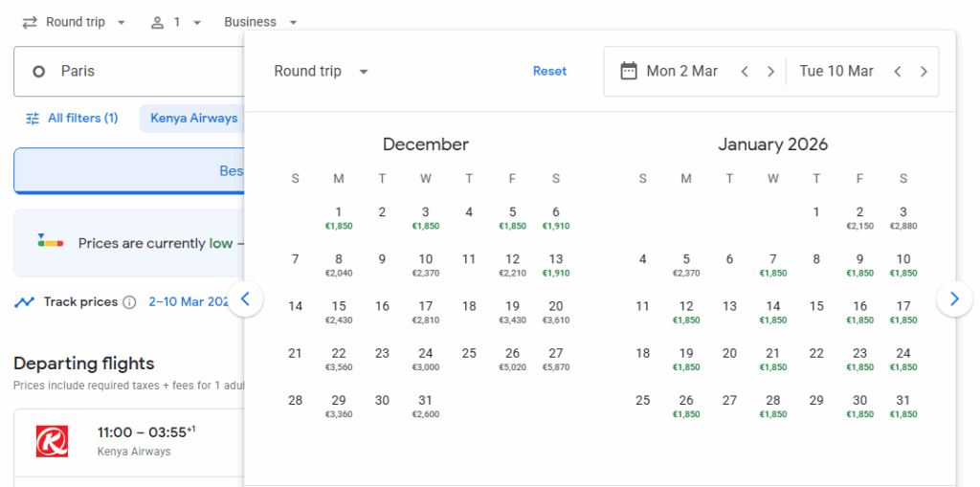Screen dimensions: 980x487
Task: Open the All filters panel
Action: point(72,119)
